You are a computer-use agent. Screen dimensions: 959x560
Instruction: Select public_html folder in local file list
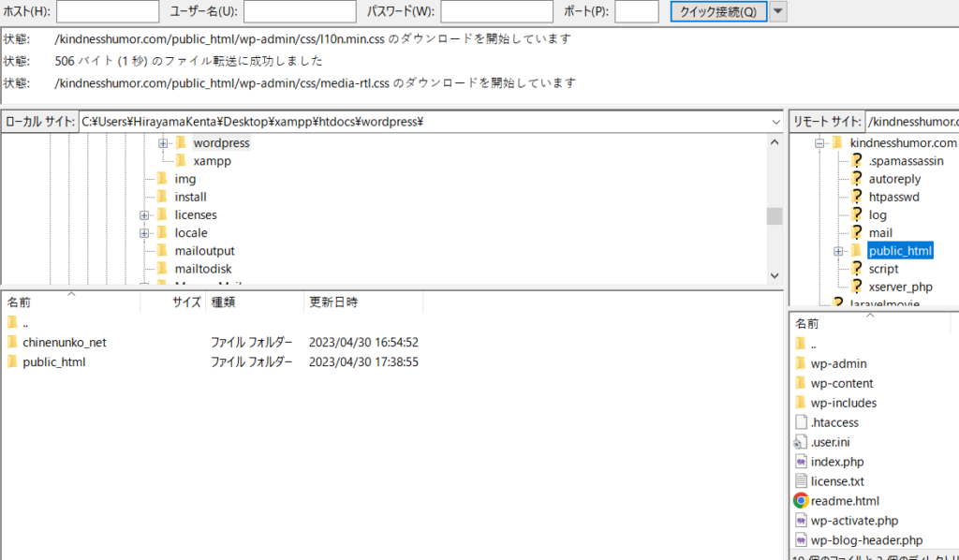coord(53,361)
